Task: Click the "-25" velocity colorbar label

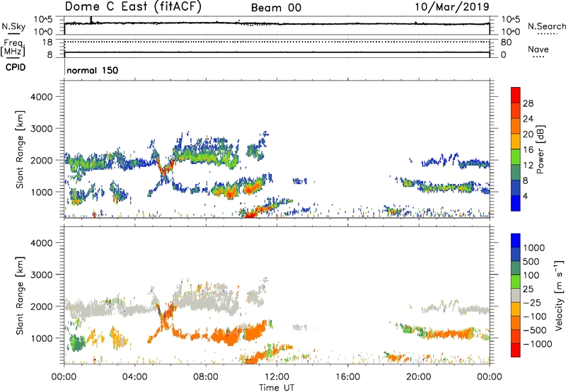Action: pos(532,303)
